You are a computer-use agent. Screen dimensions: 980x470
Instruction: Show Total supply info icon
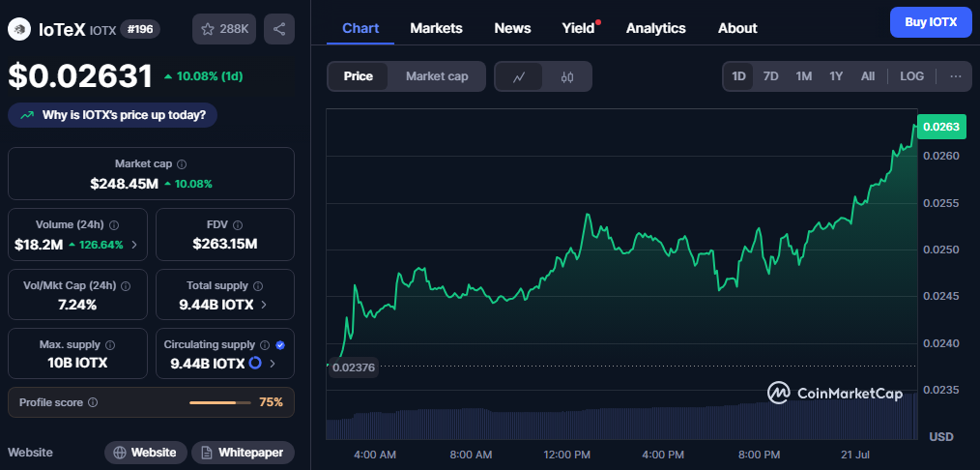pyautogui.click(x=258, y=285)
